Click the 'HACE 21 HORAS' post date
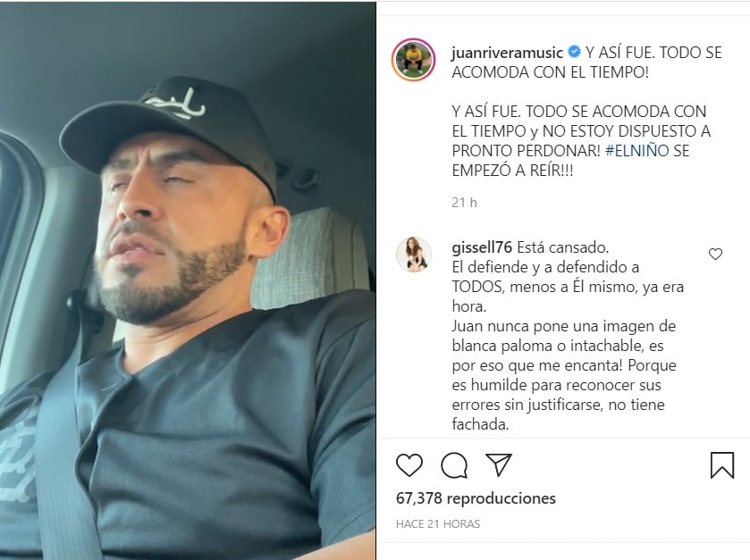Screen dimensions: 750x560 438,524
